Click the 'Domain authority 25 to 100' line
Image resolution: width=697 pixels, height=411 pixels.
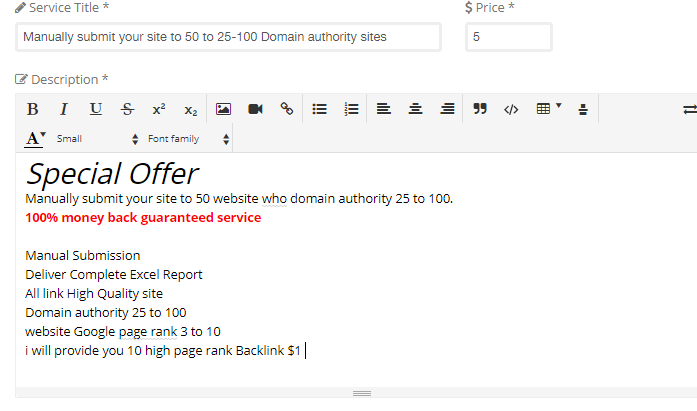click(106, 312)
